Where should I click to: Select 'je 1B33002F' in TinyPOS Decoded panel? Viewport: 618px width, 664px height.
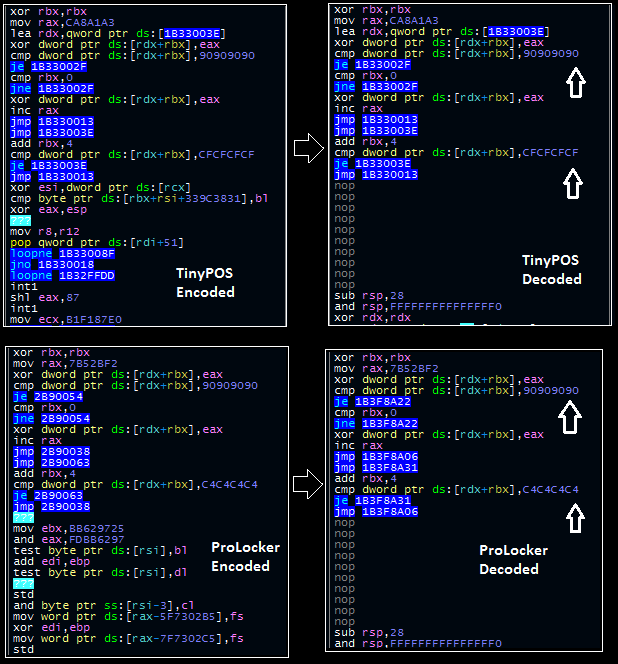[373, 64]
